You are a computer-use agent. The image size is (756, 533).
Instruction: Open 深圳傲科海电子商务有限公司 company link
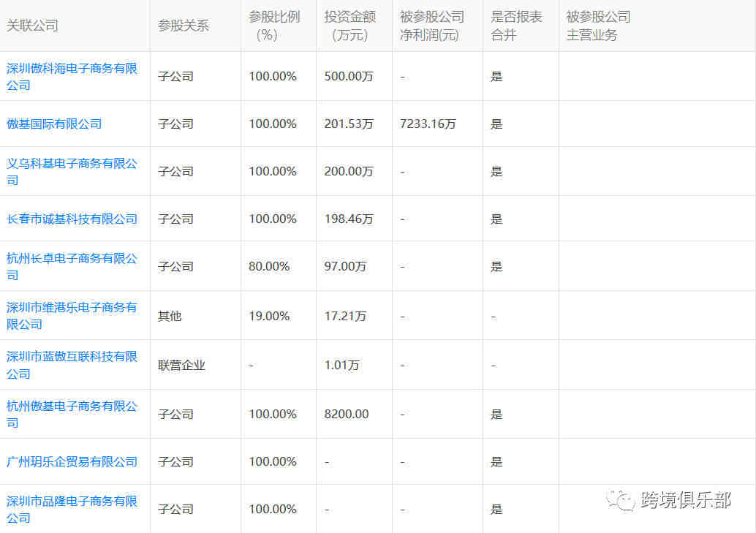point(72,77)
